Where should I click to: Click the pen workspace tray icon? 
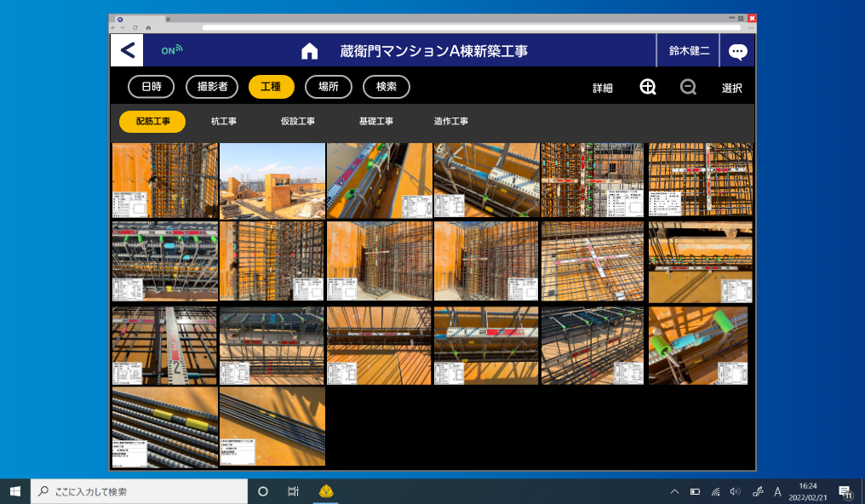(x=758, y=491)
